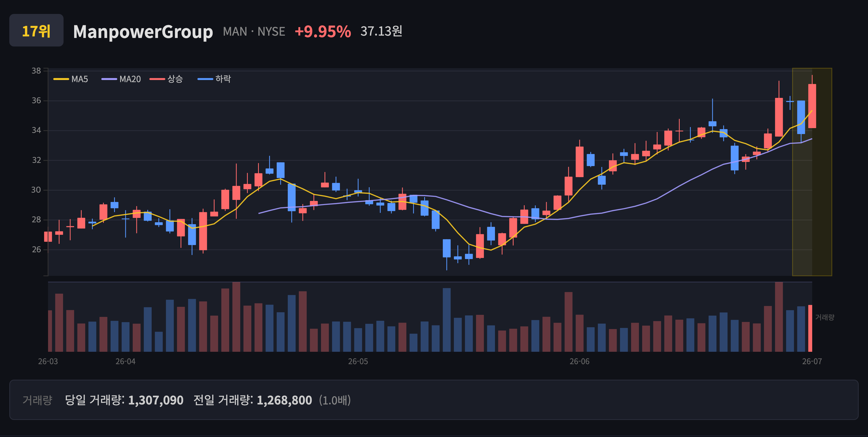Viewport: 868px width, 437px height.
Task: Select the 26-06 date axis label
Action: [579, 362]
